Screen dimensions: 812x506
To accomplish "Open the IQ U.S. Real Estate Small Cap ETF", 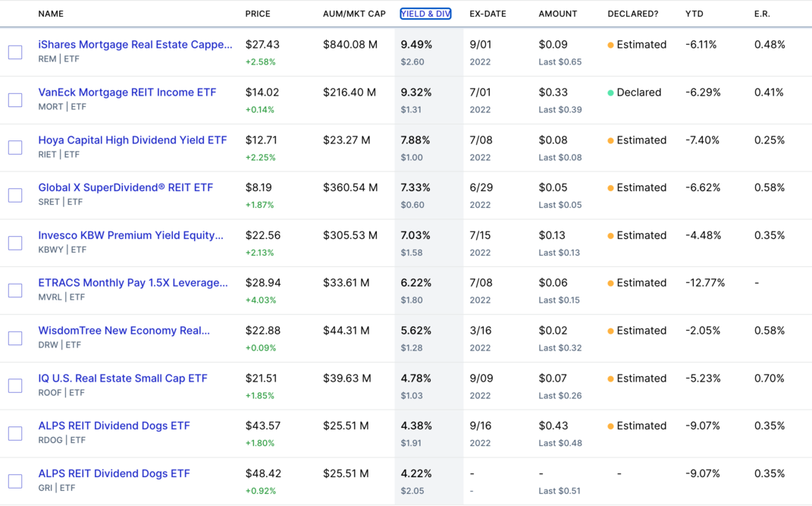I will coord(123,378).
